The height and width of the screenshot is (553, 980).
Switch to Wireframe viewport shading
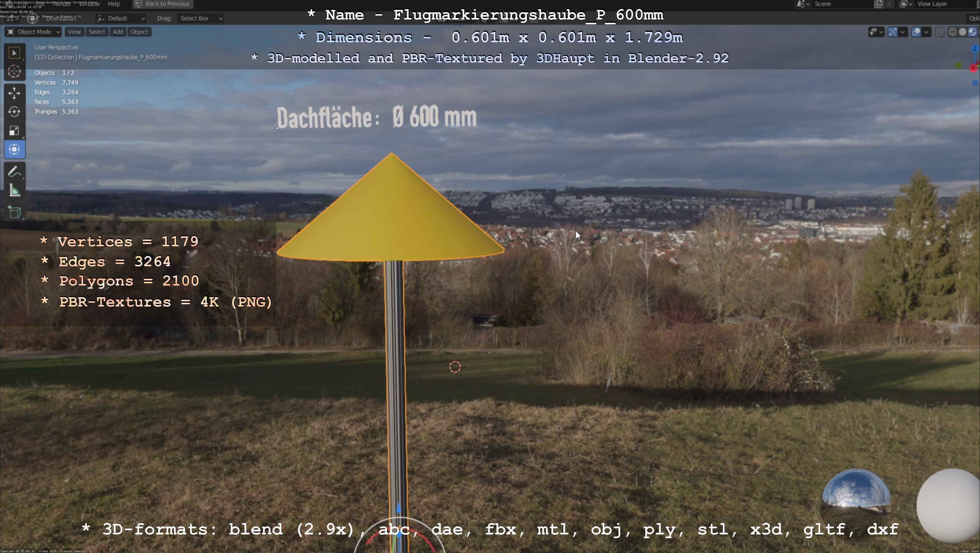[953, 32]
